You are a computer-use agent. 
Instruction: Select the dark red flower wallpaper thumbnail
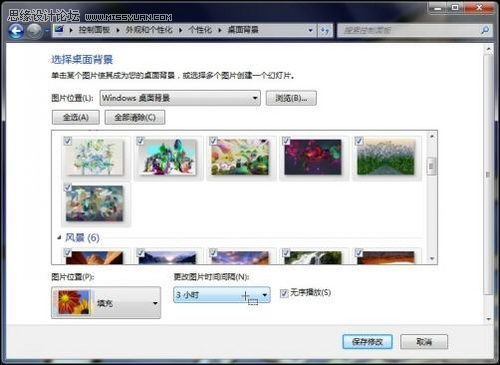pos(313,157)
